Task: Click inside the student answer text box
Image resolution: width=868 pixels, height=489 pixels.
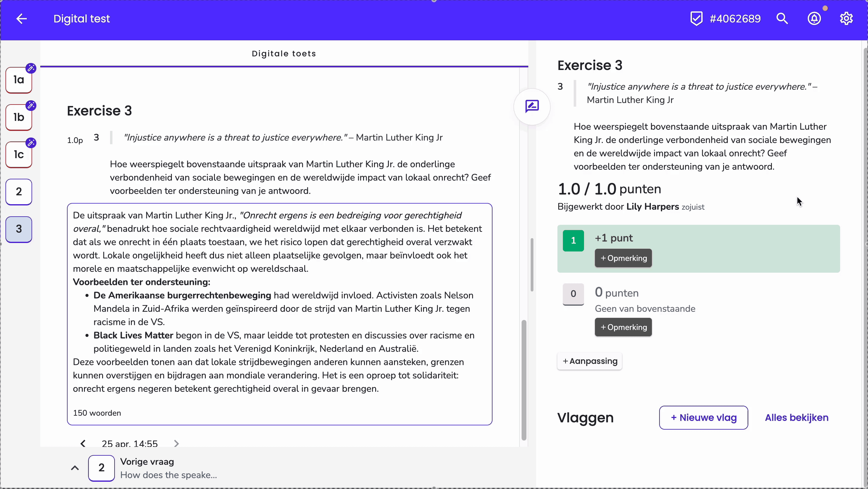Action: tap(280, 314)
